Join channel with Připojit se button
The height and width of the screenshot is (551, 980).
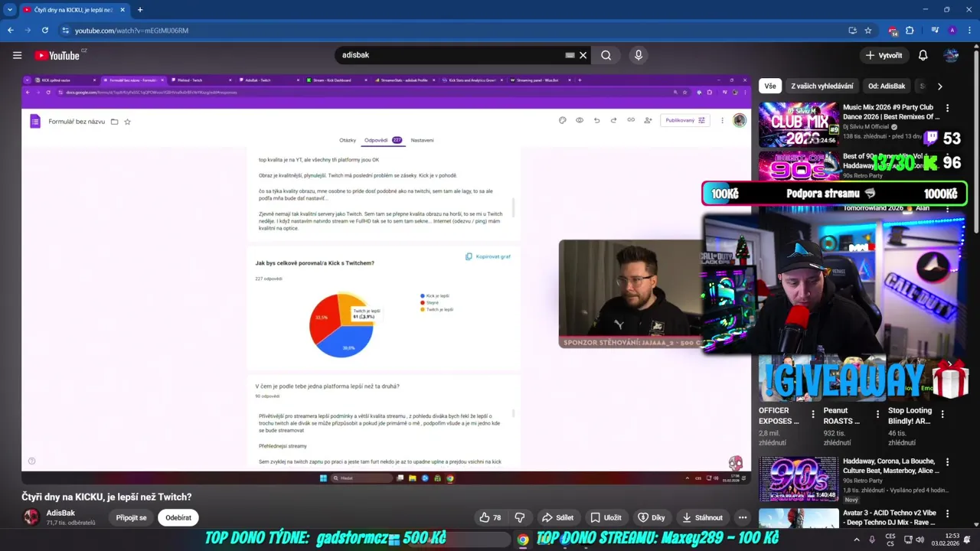point(131,517)
